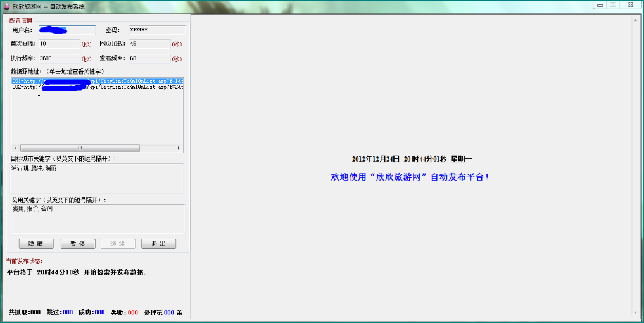Click the 密码 password field
The height and width of the screenshot is (323, 644).
[x=157, y=30]
